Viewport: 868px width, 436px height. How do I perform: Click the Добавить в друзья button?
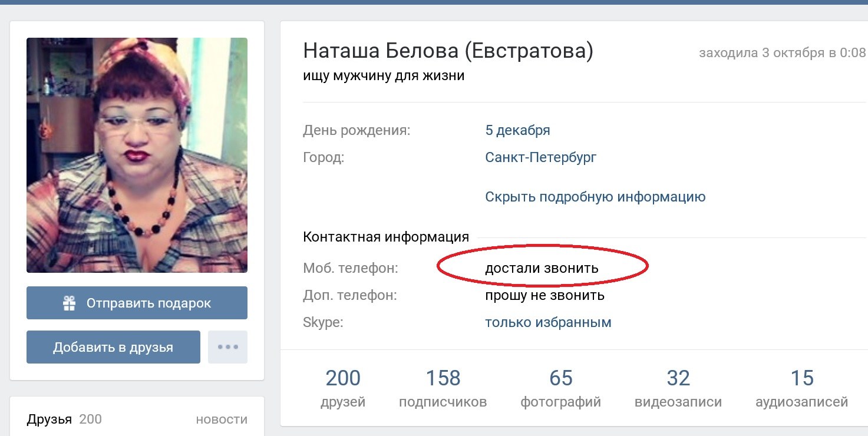[113, 347]
